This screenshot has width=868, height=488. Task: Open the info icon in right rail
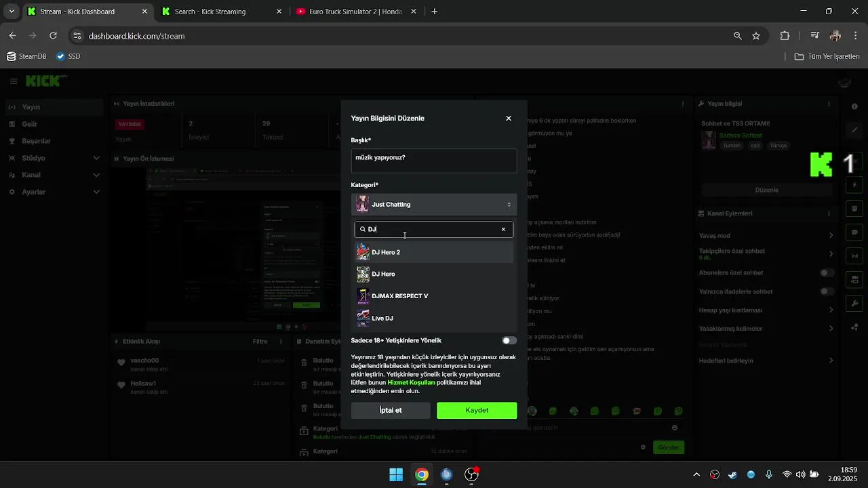(x=854, y=106)
